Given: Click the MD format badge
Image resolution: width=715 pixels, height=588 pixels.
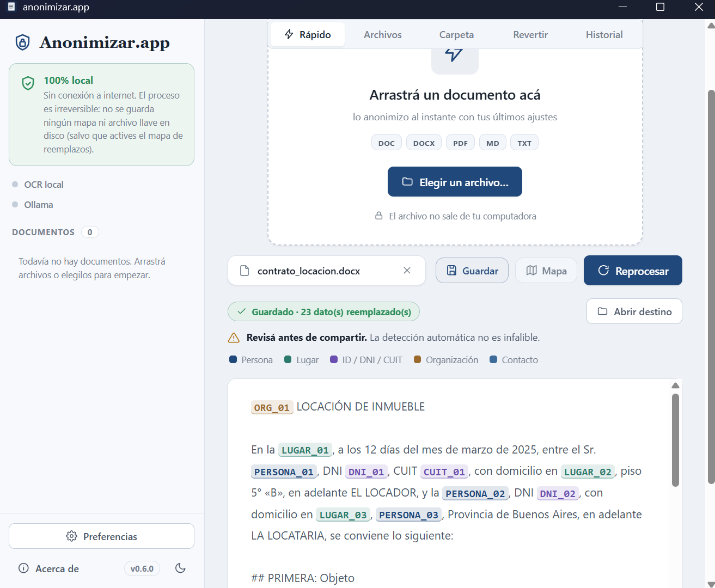Looking at the screenshot, I should (493, 143).
